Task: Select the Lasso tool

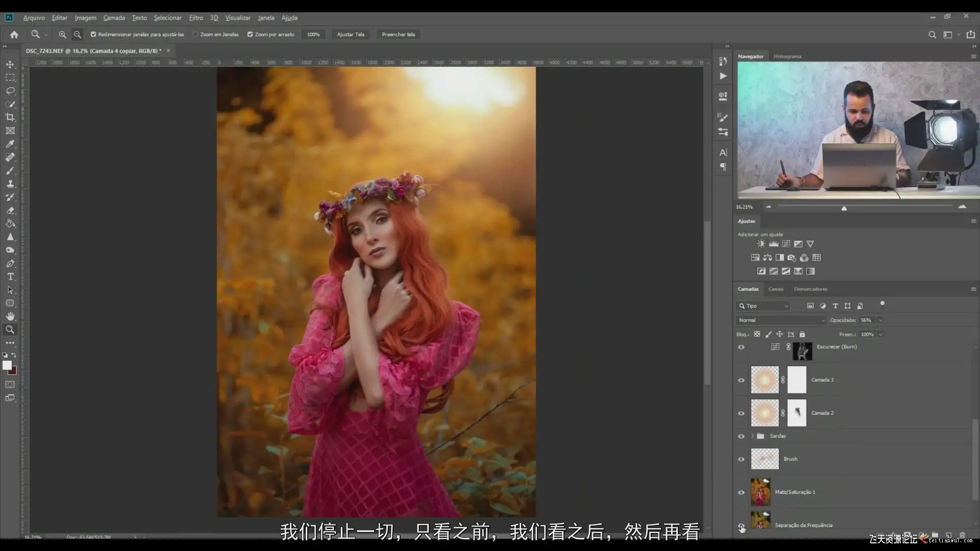Action: pos(10,91)
